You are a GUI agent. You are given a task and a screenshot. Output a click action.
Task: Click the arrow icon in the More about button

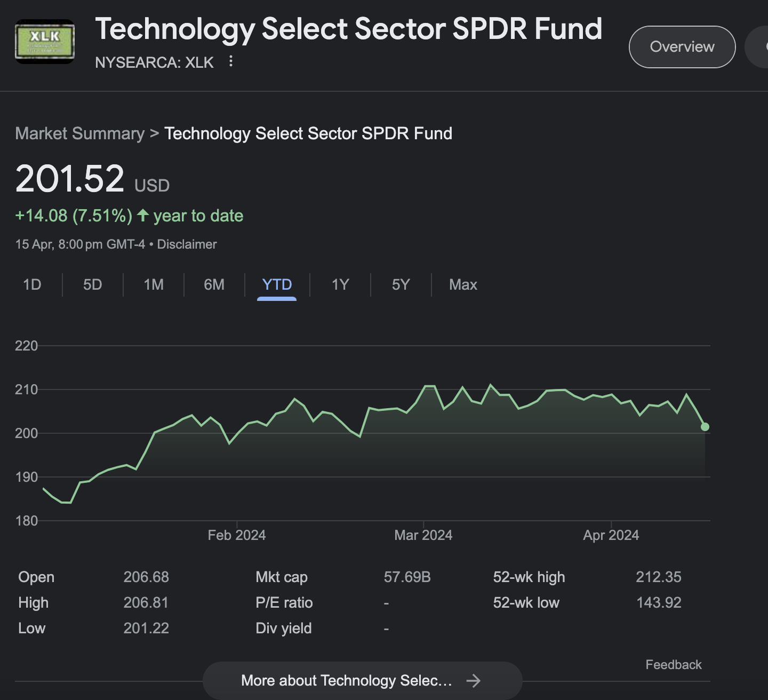473,680
